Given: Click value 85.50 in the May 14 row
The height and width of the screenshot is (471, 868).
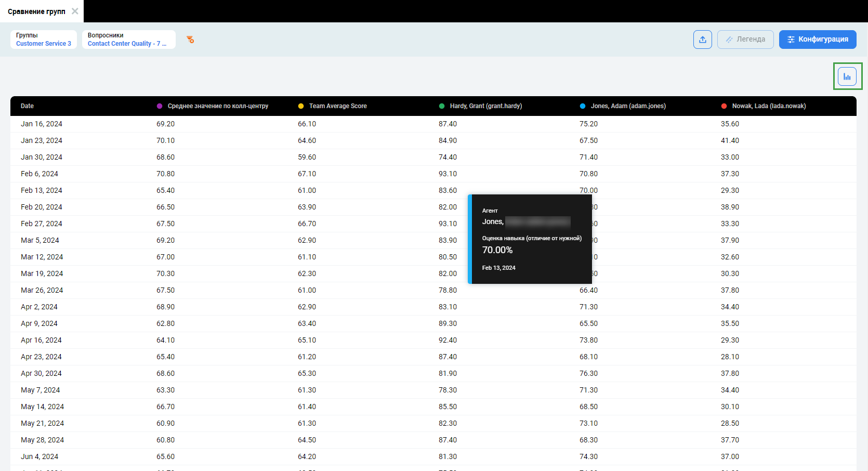Looking at the screenshot, I should (x=448, y=407).
